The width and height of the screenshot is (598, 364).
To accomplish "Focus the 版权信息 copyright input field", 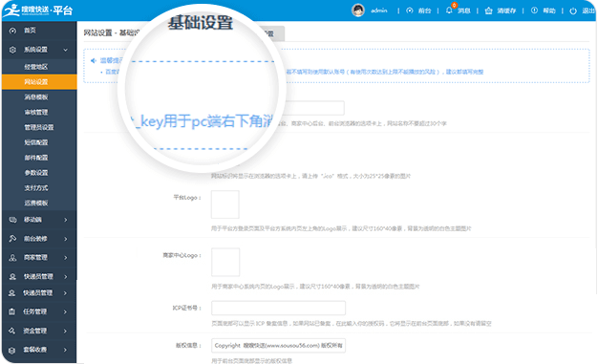I will tap(278, 345).
